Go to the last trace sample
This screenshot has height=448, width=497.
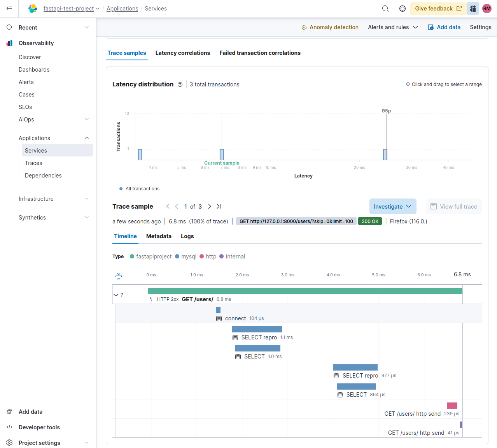point(219,206)
